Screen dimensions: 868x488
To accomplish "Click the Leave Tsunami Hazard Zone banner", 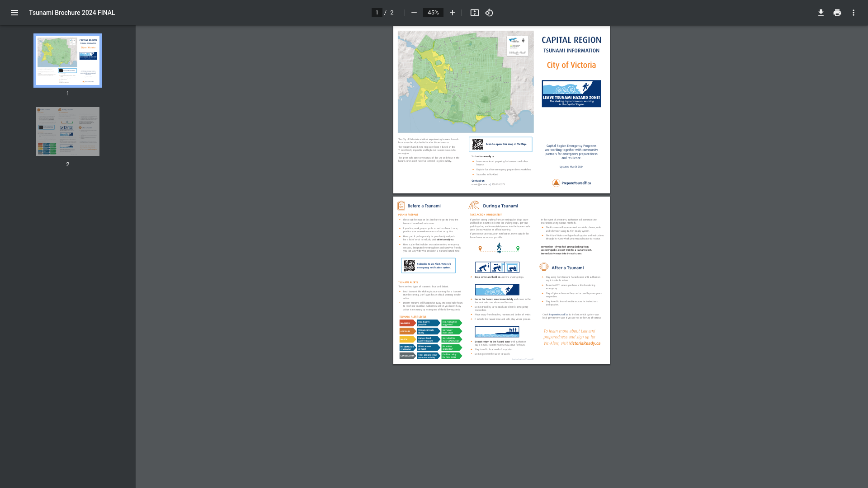I will (571, 94).
